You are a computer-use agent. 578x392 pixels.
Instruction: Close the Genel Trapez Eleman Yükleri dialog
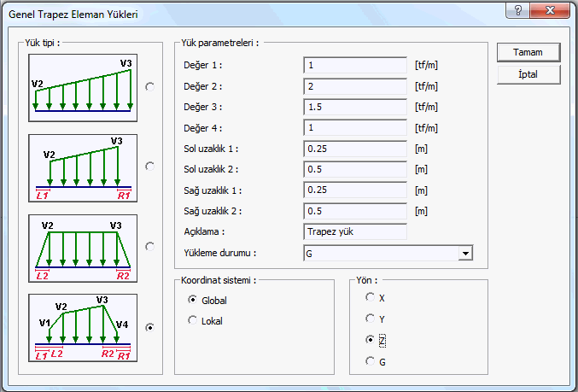pos(550,10)
